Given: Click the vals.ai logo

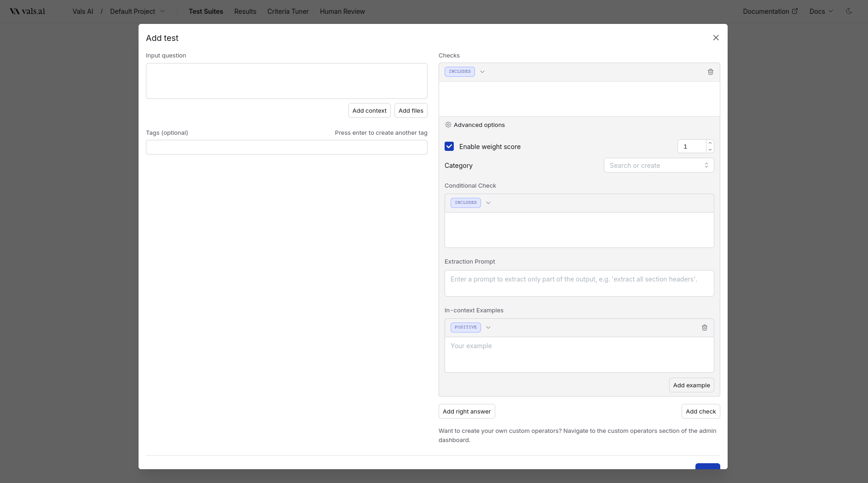Looking at the screenshot, I should (x=28, y=11).
